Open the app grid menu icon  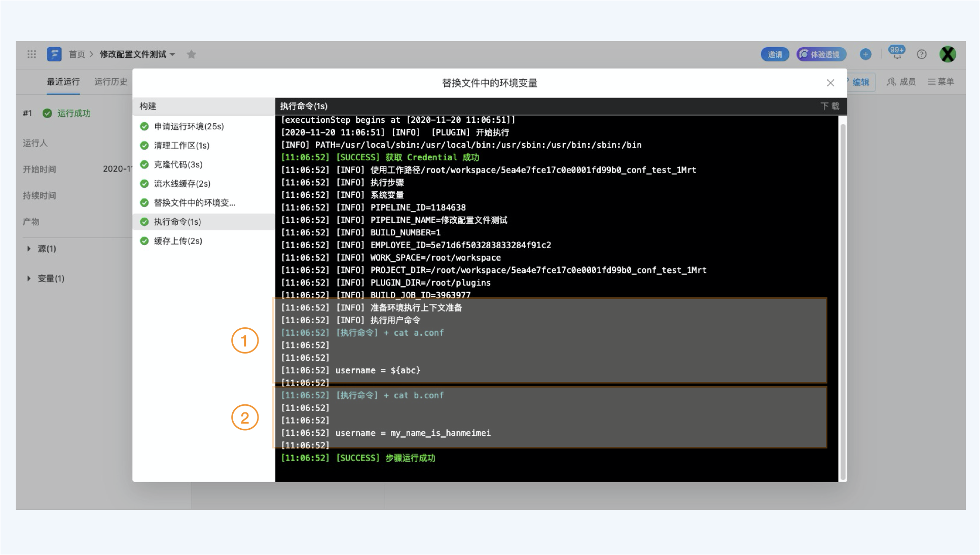(31, 54)
